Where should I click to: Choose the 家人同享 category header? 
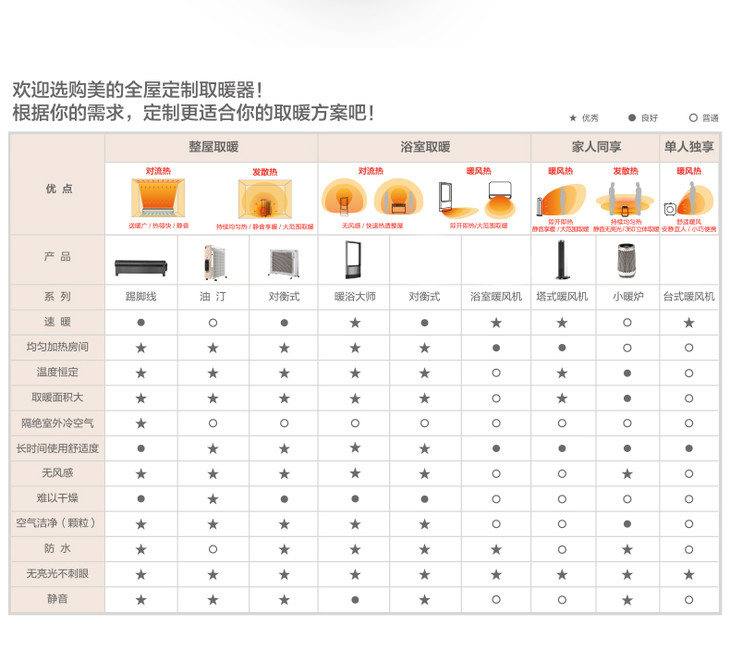click(595, 147)
